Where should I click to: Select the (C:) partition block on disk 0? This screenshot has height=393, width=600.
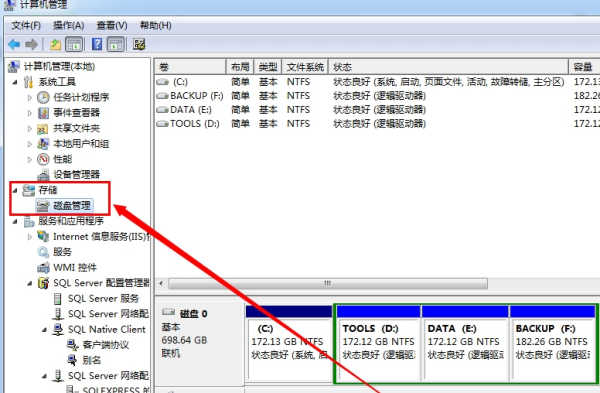pyautogui.click(x=289, y=344)
